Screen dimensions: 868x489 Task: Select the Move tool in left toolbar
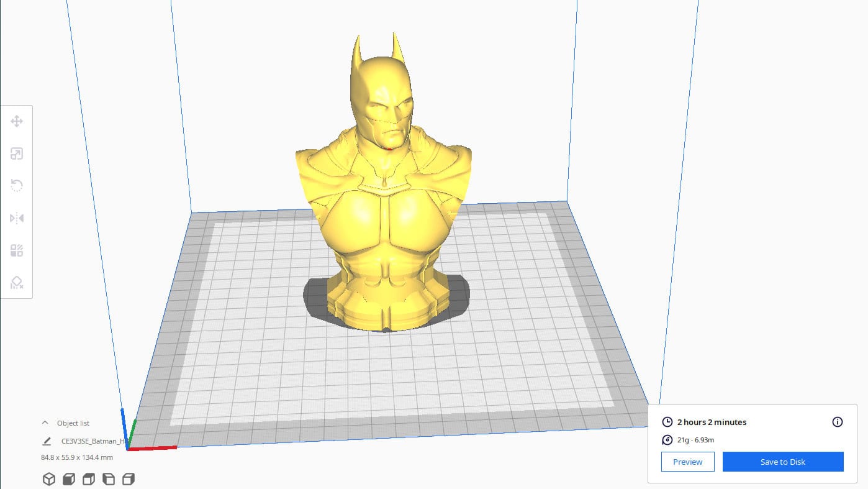point(17,121)
